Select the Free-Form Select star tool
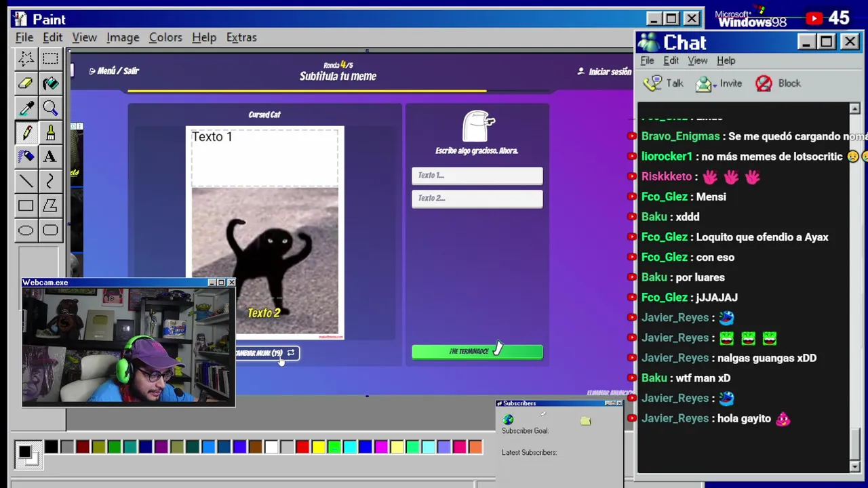868x488 pixels. tap(26, 59)
